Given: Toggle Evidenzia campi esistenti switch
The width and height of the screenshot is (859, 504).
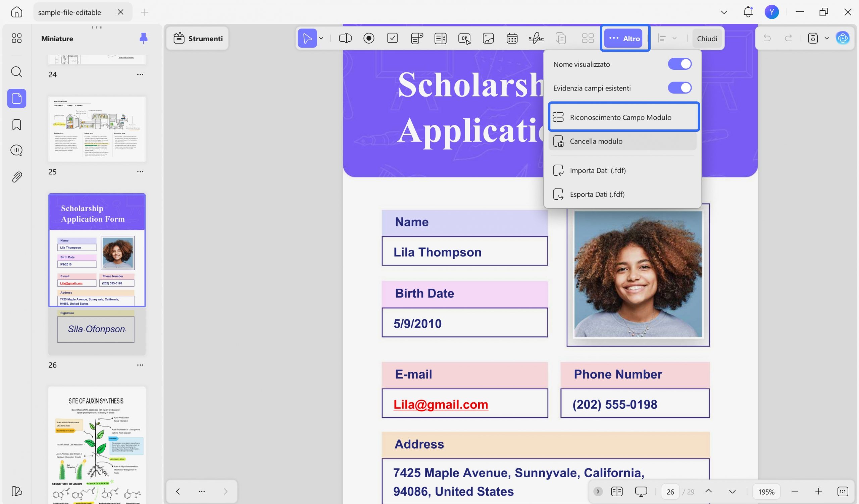Looking at the screenshot, I should click(x=679, y=88).
